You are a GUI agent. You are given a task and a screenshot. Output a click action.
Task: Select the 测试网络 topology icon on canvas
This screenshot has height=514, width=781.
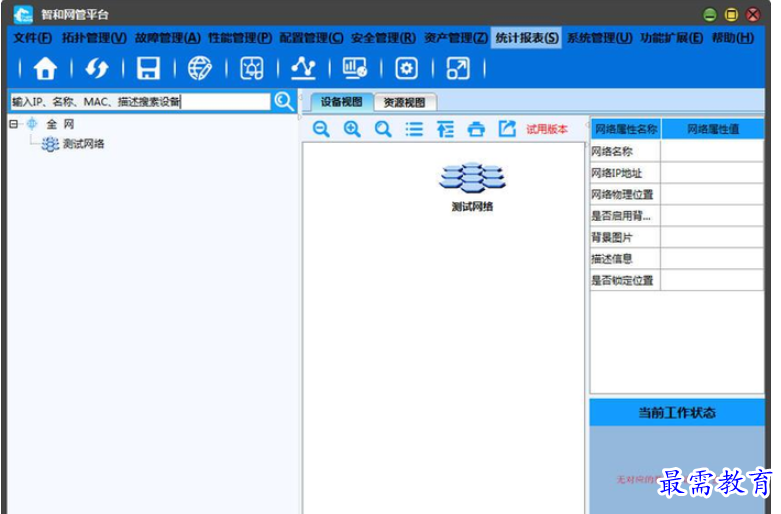pyautogui.click(x=472, y=178)
